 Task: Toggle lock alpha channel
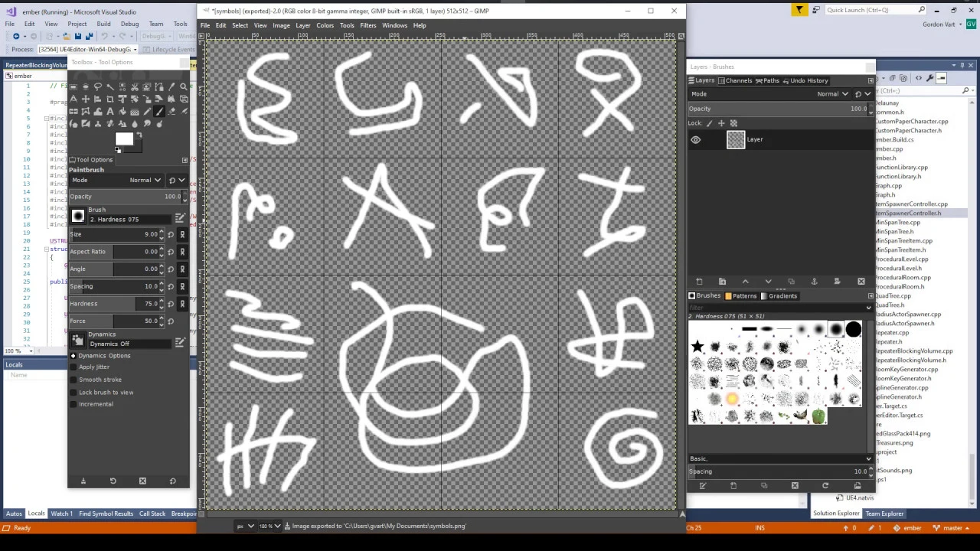point(733,123)
